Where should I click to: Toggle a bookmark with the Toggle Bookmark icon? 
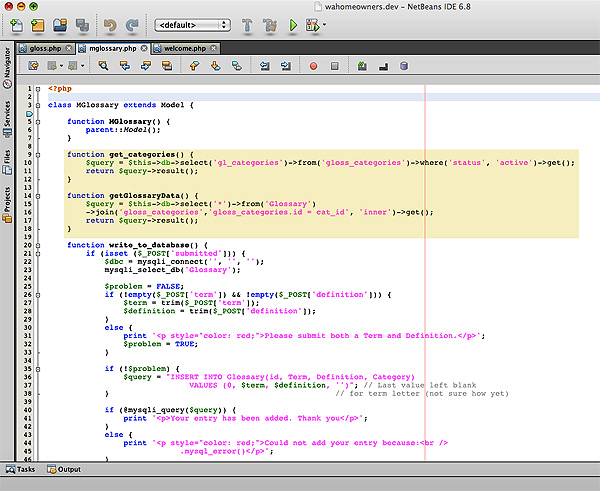(x=237, y=66)
